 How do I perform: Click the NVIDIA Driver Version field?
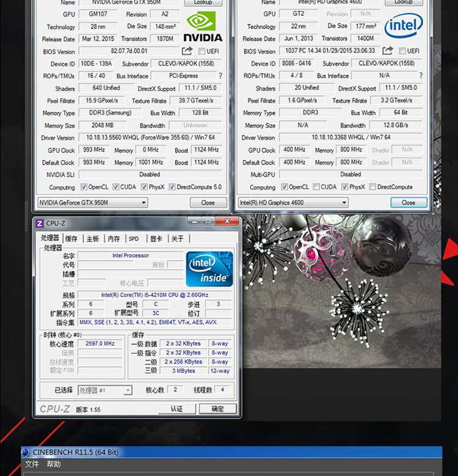[150, 137]
